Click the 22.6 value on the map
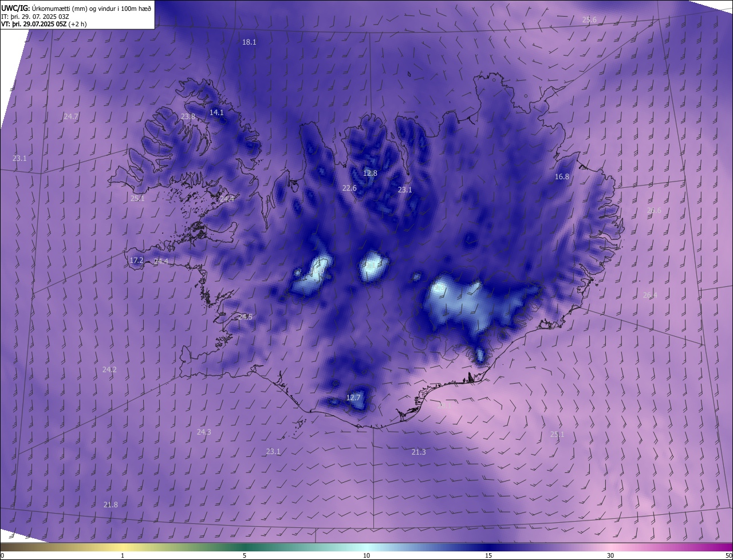The image size is (733, 560). (349, 188)
